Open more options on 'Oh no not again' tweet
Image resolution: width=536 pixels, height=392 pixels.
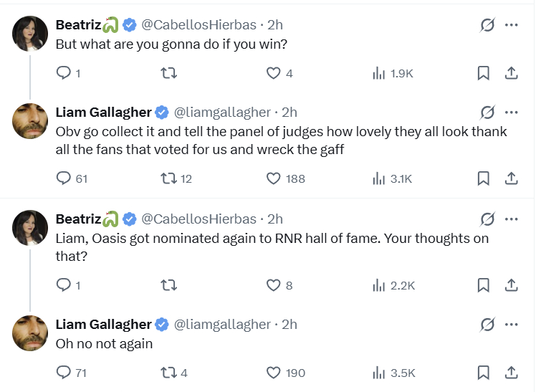tap(512, 325)
